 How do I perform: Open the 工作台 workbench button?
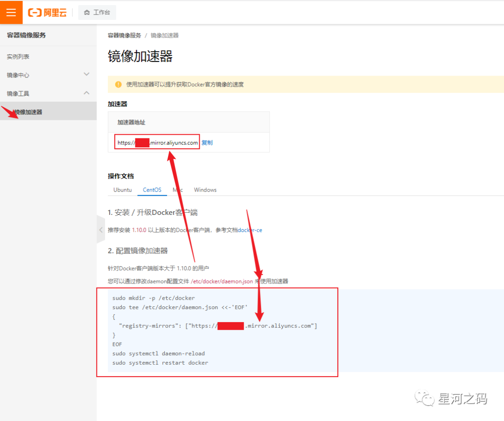[97, 13]
